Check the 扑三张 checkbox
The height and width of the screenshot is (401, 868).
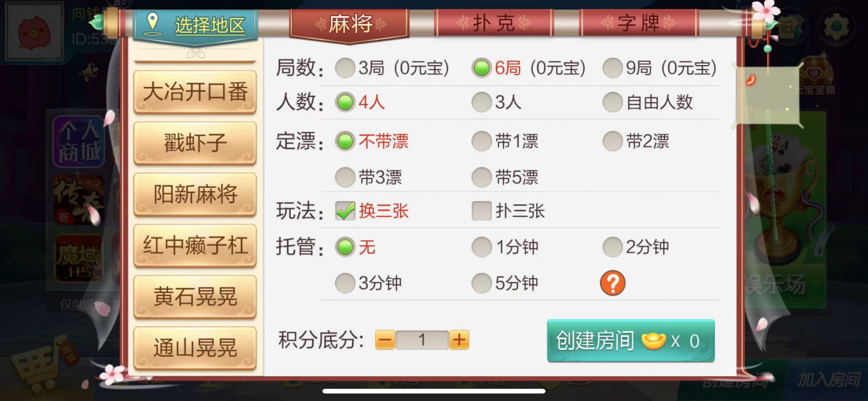click(x=481, y=211)
